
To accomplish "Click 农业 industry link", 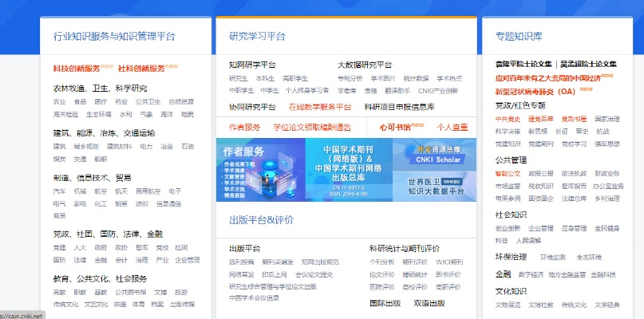I will point(59,102).
